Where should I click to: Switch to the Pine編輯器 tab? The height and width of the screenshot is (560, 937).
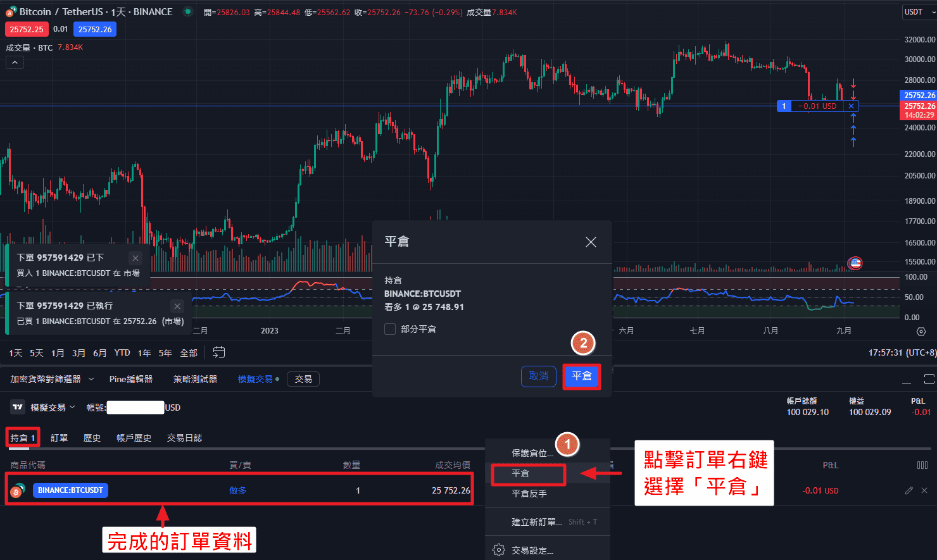[x=131, y=379]
